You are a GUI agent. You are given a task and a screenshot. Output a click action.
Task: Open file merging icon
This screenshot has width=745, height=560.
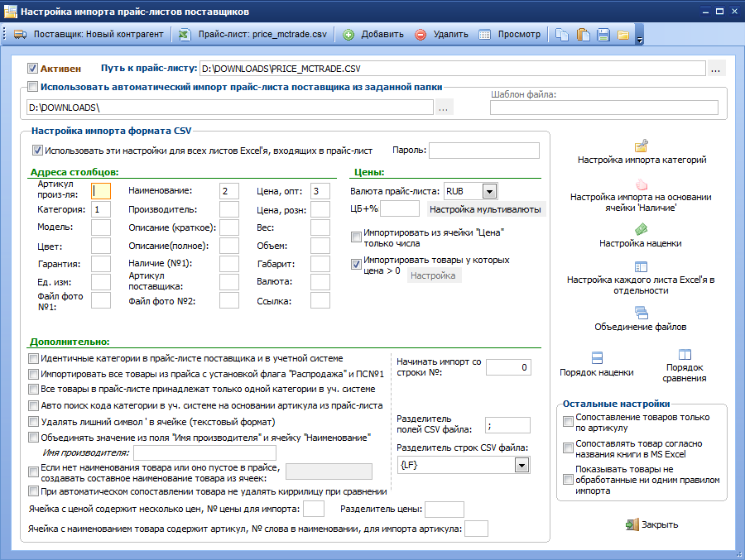click(641, 313)
